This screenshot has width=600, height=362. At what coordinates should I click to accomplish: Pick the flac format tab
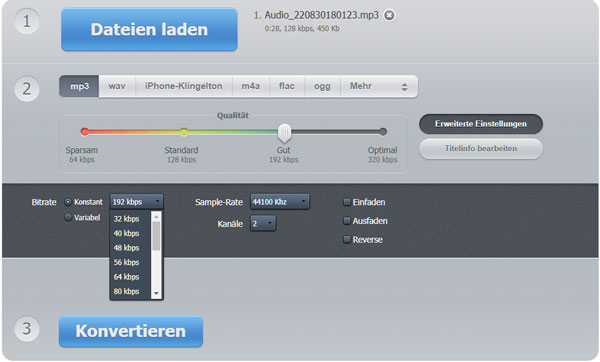click(x=287, y=86)
